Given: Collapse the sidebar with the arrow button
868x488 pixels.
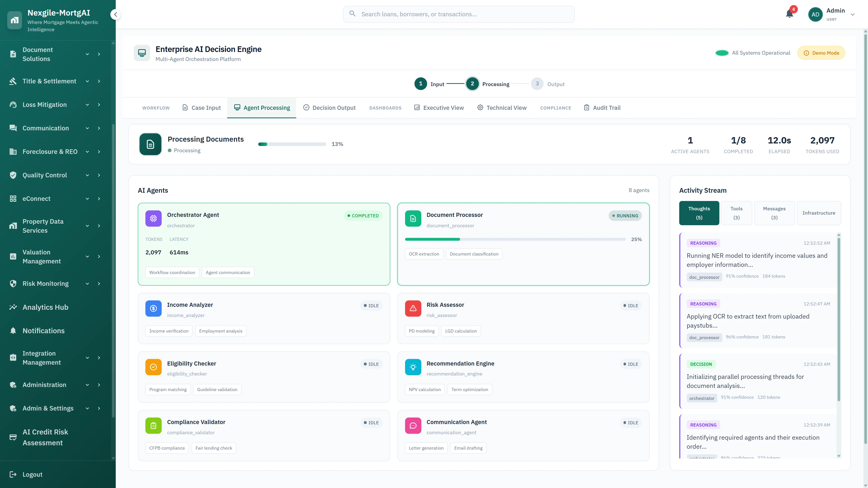Looking at the screenshot, I should click(x=116, y=14).
